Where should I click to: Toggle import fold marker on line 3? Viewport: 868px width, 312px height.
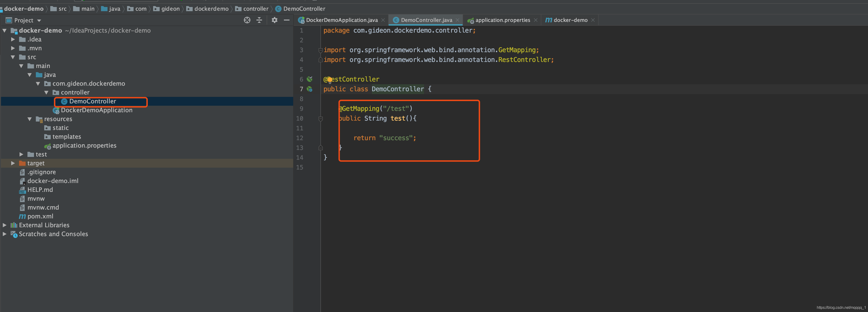pos(320,50)
